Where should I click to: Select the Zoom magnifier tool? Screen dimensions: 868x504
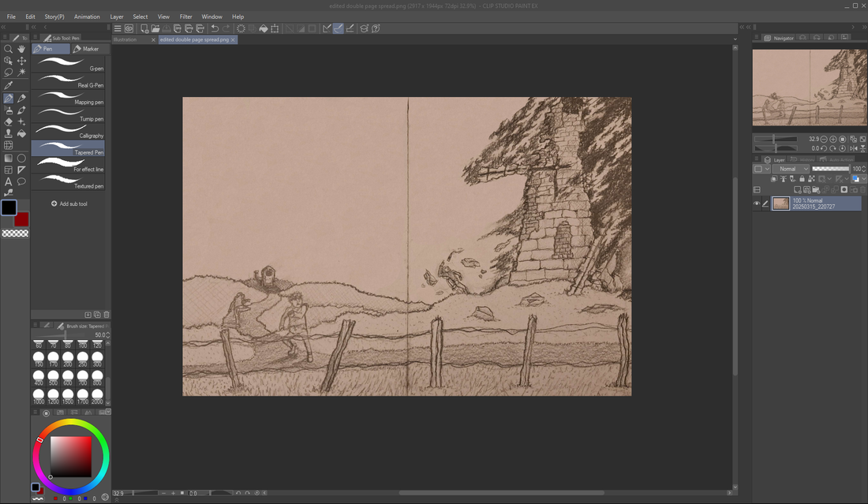pos(9,49)
